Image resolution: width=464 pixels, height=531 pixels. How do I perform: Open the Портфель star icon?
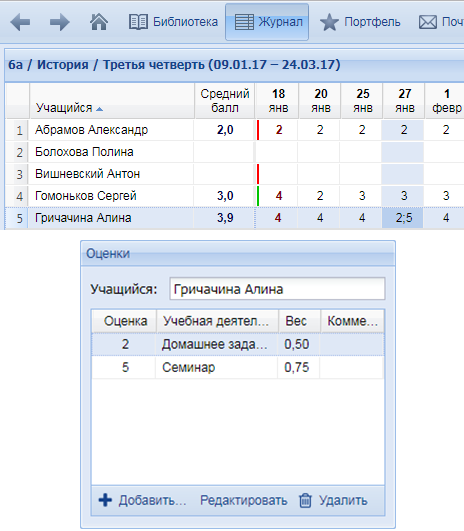point(329,22)
